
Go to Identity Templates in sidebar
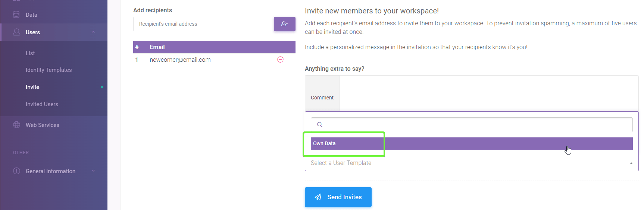tap(49, 70)
